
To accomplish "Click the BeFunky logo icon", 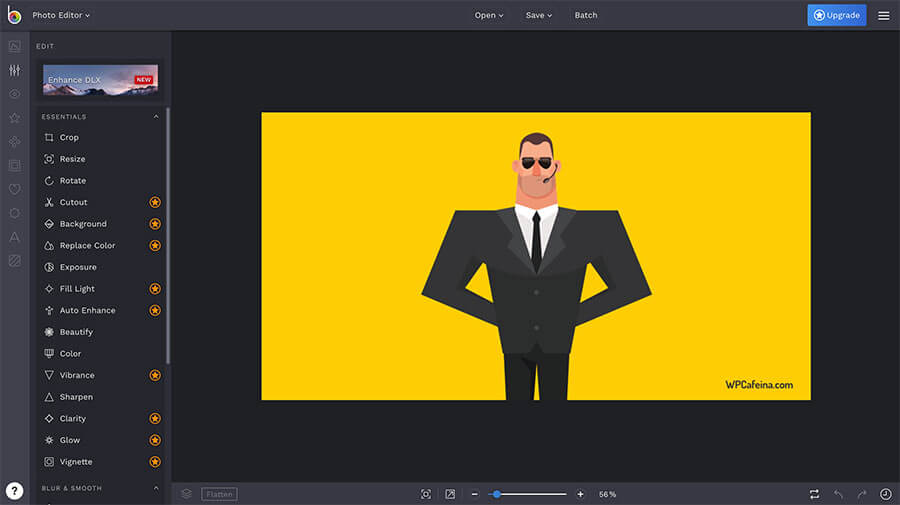I will [14, 15].
